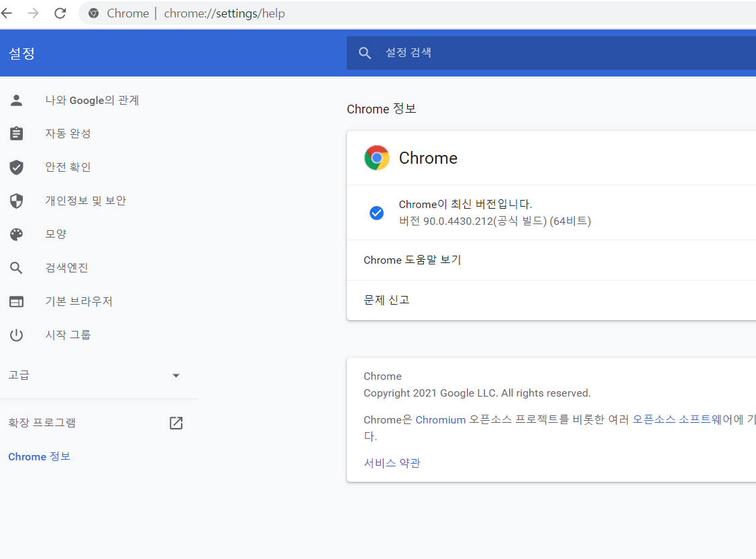Click the browser window icon for 기본 브라우저
Screen dimensions: 756x559
click(x=16, y=301)
